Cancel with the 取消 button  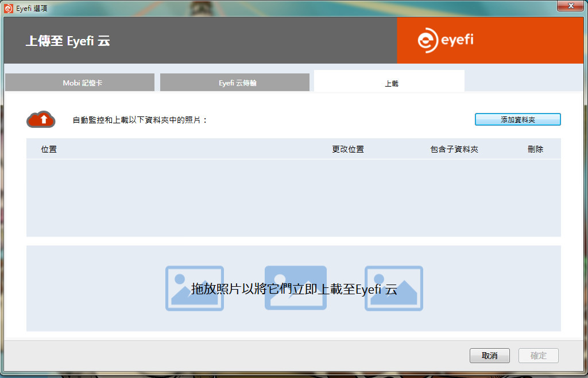tap(489, 356)
